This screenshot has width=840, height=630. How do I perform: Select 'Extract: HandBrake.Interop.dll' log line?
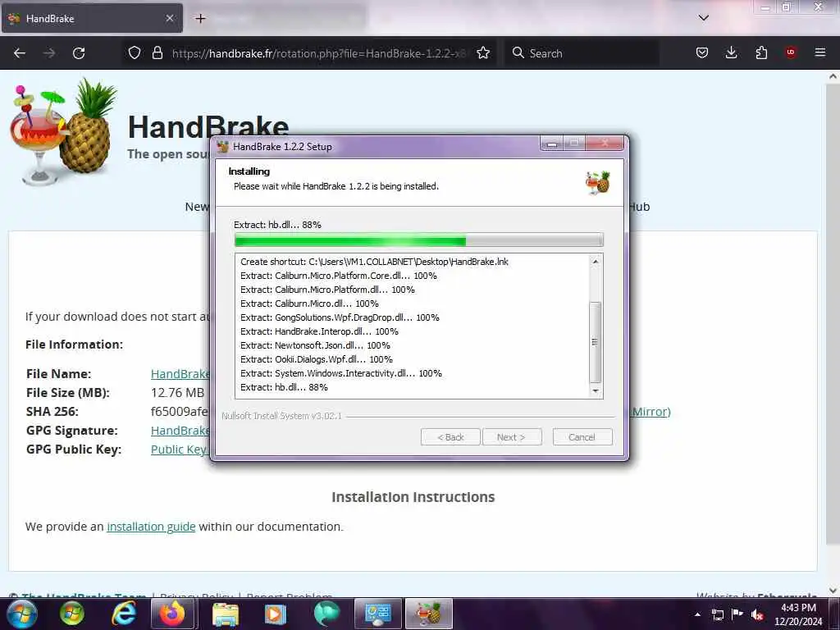(319, 331)
